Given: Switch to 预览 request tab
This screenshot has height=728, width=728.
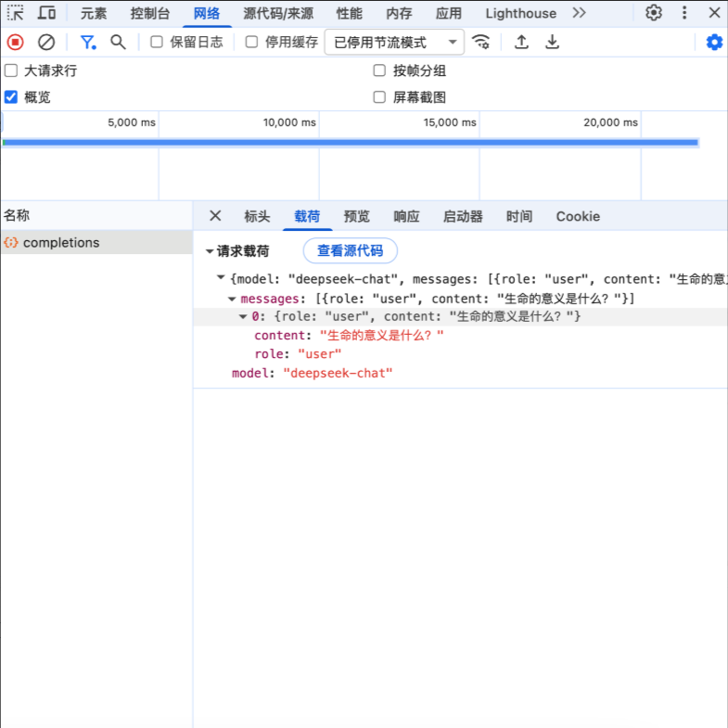Looking at the screenshot, I should (356, 216).
